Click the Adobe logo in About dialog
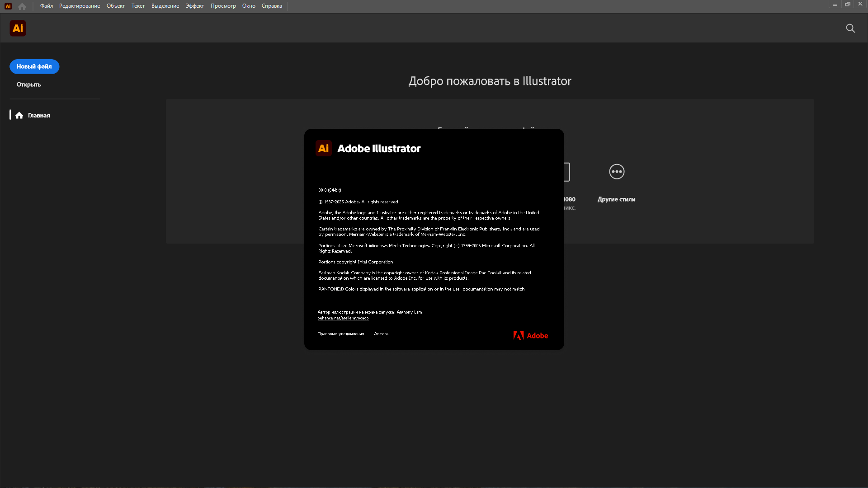The height and width of the screenshot is (488, 868). (530, 335)
